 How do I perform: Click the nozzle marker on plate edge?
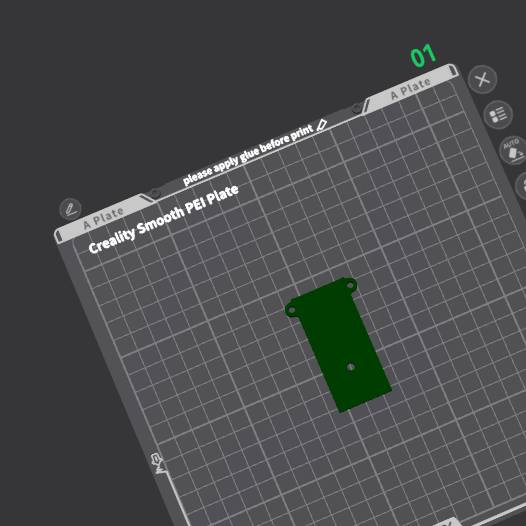pyautogui.click(x=157, y=463)
